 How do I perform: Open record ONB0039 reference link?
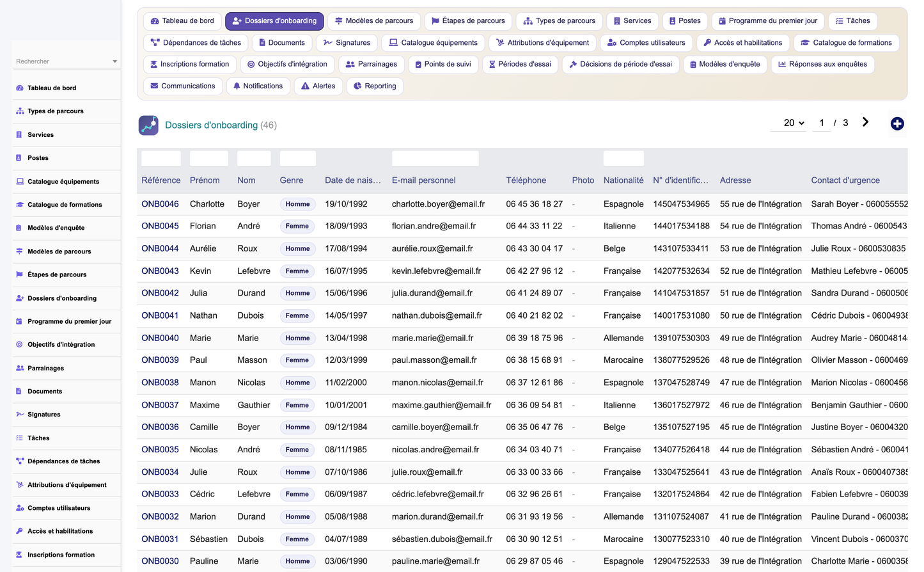coord(160,360)
